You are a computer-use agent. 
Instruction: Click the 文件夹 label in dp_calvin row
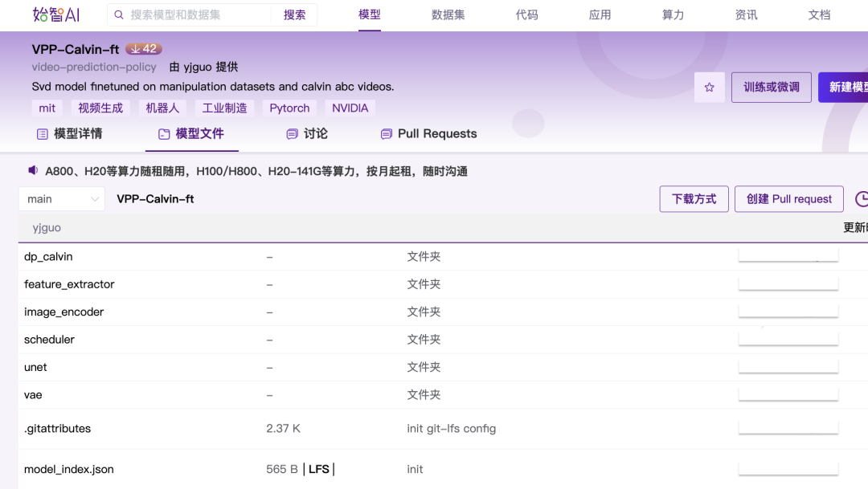point(424,257)
